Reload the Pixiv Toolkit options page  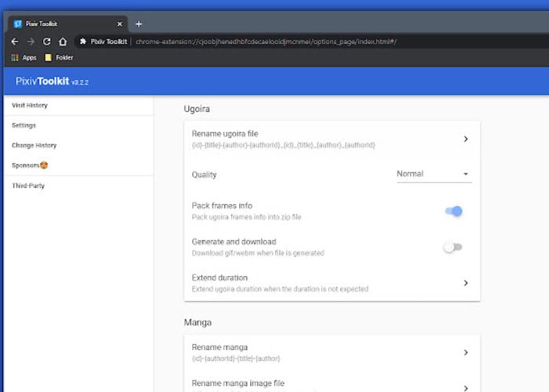(46, 42)
